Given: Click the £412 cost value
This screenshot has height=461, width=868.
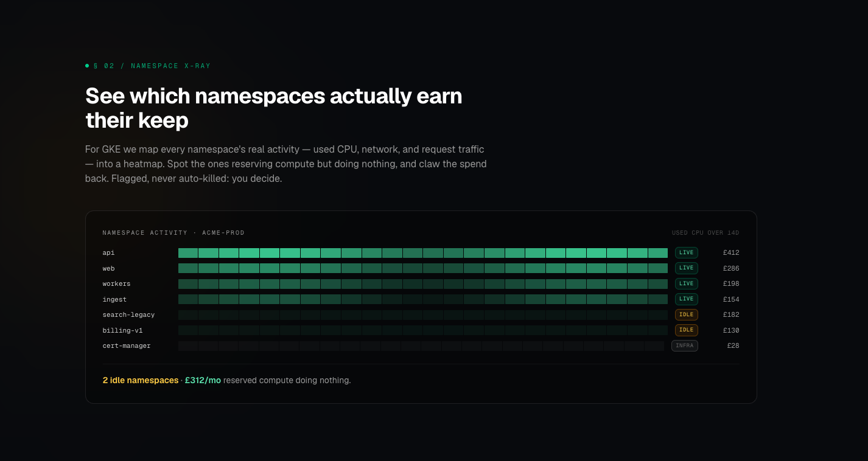Looking at the screenshot, I should 731,252.
